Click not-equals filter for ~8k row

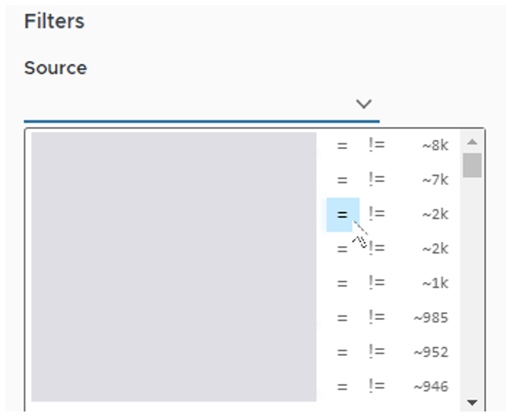(x=376, y=146)
